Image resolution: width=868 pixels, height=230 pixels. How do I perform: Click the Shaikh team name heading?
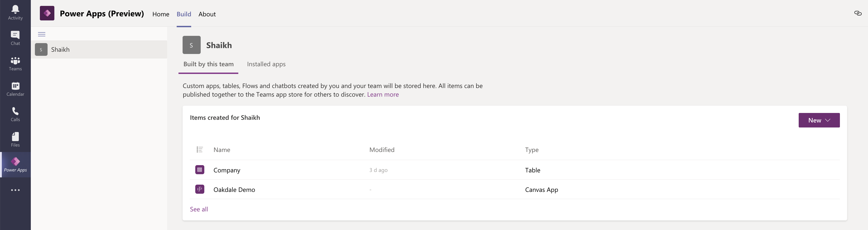219,45
